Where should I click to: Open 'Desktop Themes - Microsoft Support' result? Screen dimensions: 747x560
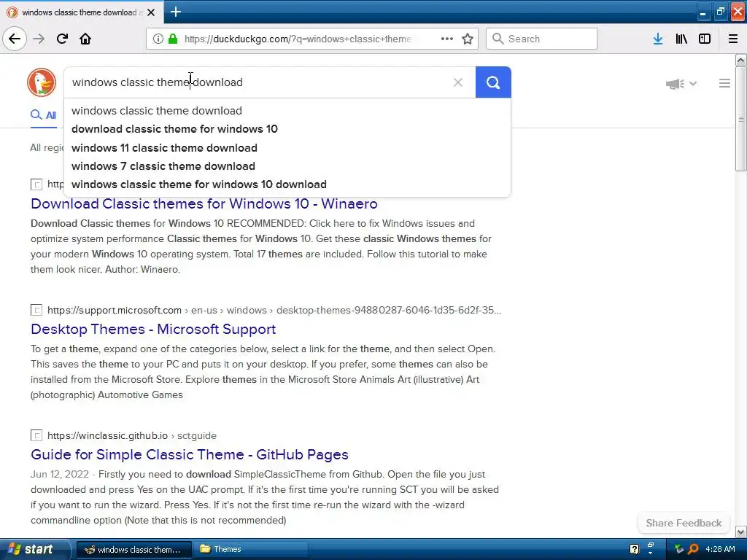(153, 329)
